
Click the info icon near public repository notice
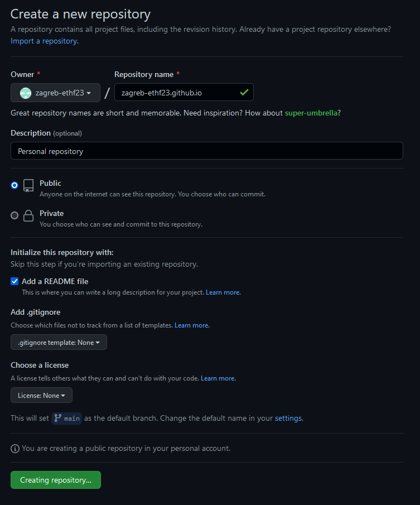(15, 448)
